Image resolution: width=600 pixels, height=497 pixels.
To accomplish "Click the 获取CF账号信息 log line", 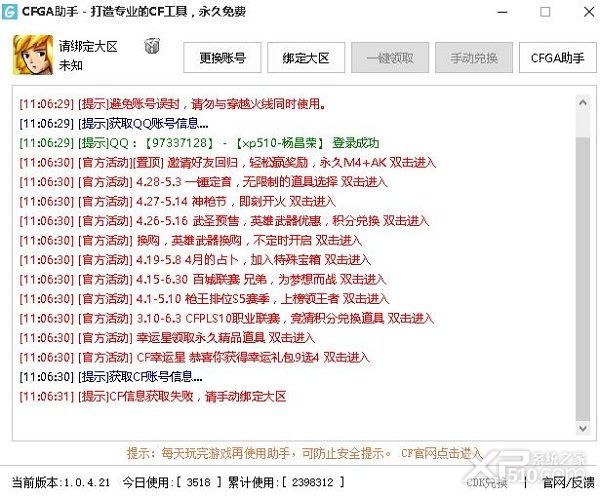I will (111, 377).
